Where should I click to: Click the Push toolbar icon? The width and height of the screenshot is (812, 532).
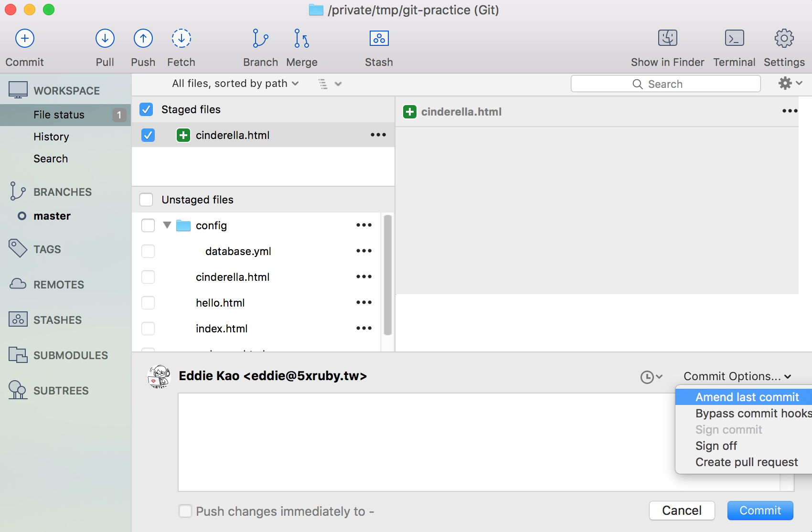pos(143,39)
